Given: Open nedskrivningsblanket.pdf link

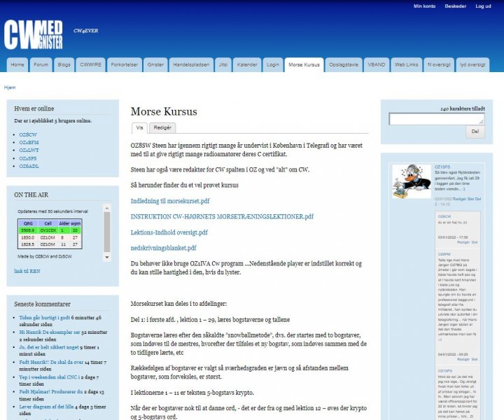Looking at the screenshot, I should [x=163, y=248].
